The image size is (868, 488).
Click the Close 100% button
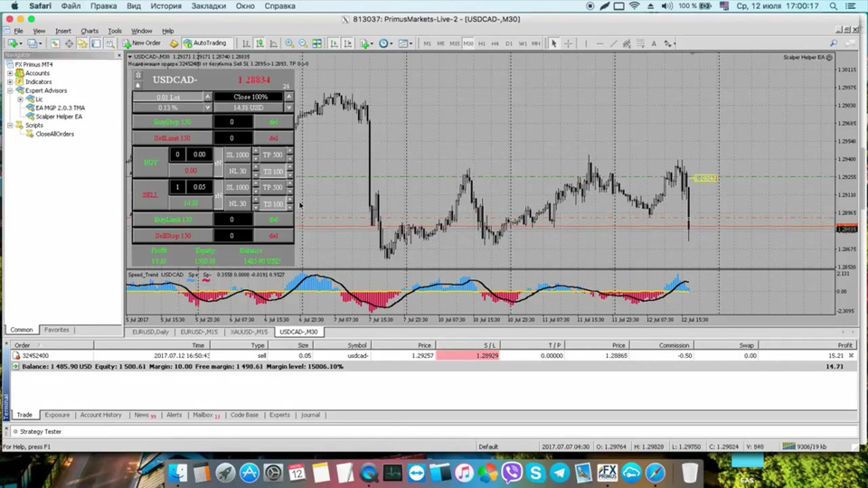(x=250, y=97)
